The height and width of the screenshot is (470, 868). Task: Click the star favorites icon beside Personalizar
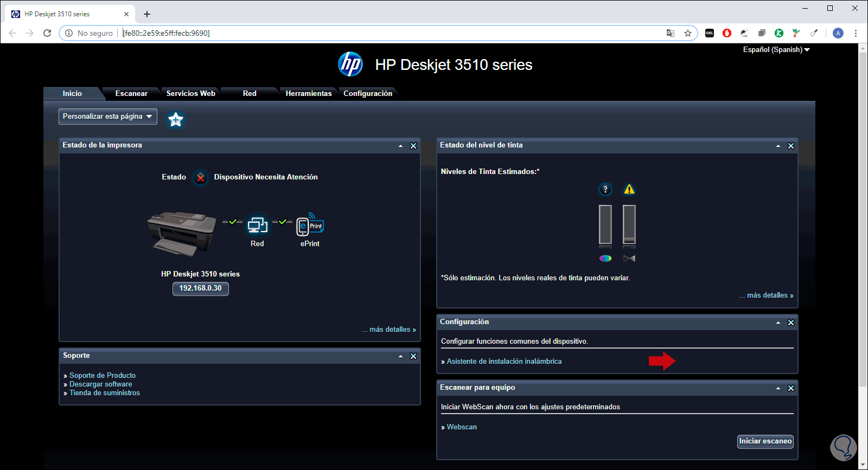pos(175,119)
